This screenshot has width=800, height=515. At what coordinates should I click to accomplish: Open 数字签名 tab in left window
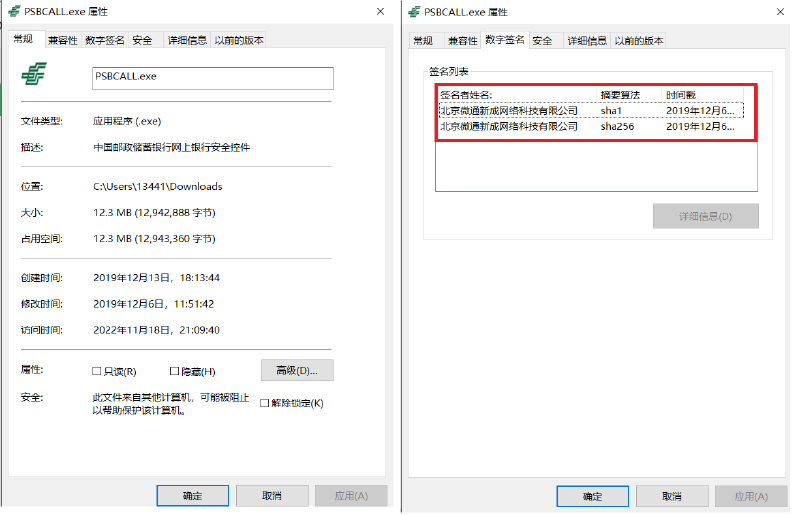click(104, 40)
